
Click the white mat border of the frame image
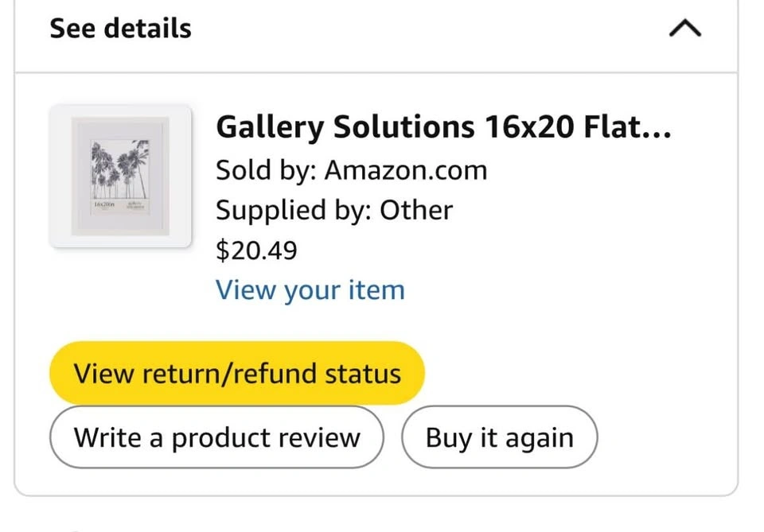coord(120,223)
